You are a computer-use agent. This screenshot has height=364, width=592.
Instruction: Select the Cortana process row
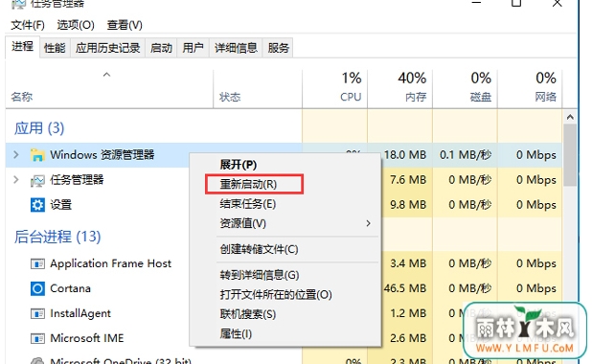pos(284,289)
